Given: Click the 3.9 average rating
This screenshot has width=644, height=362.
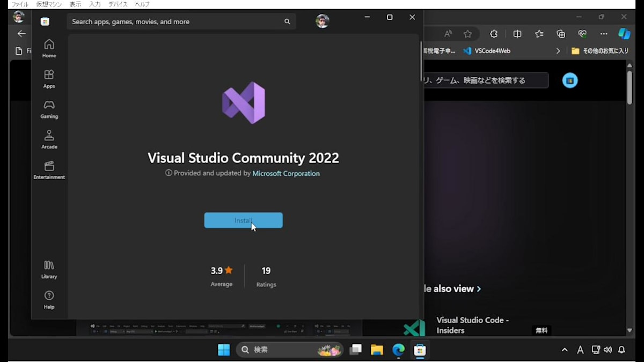Looking at the screenshot, I should click(222, 271).
